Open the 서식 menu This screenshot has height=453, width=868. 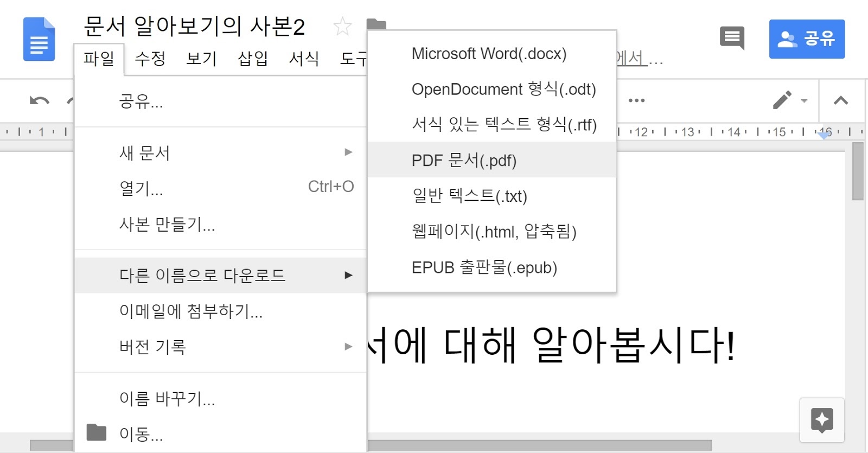304,58
